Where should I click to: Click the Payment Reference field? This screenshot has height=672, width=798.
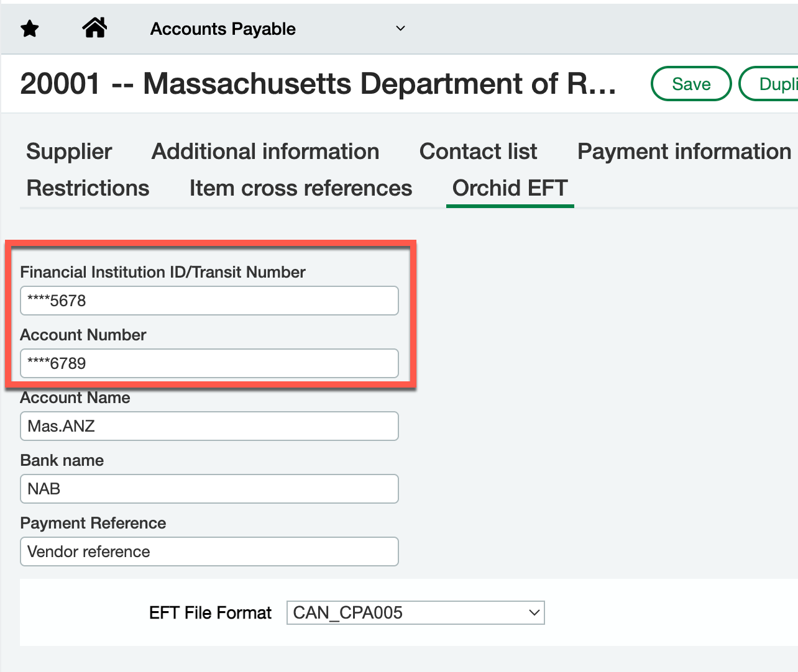[x=209, y=552]
